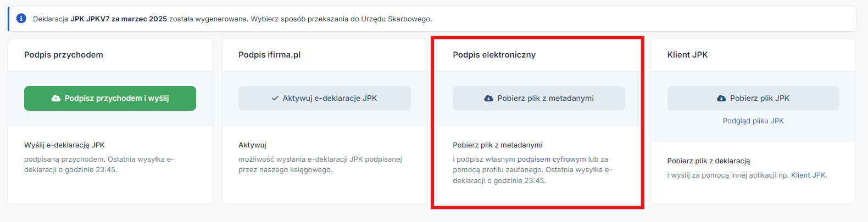Click the blue info icon in the notice banner
Screen dimensions: 868x222
[x=21, y=19]
